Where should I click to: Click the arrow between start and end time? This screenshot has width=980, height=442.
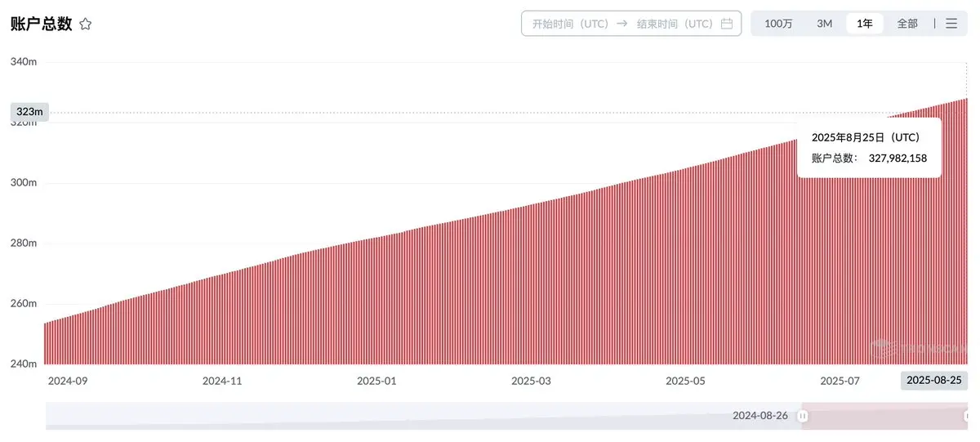622,24
